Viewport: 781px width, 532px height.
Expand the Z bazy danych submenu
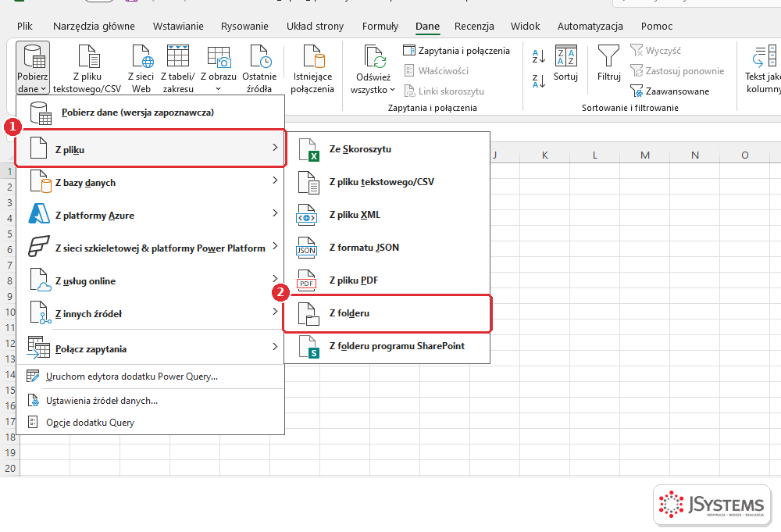click(151, 182)
